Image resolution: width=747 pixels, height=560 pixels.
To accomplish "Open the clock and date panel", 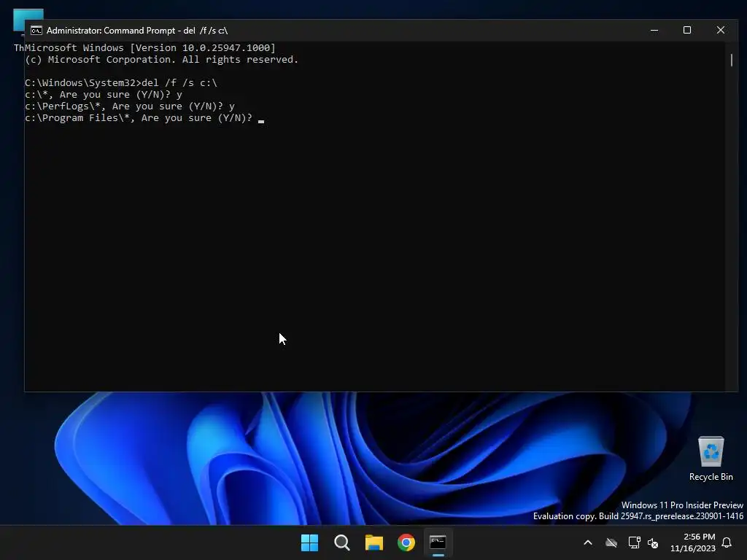I will [x=693, y=542].
